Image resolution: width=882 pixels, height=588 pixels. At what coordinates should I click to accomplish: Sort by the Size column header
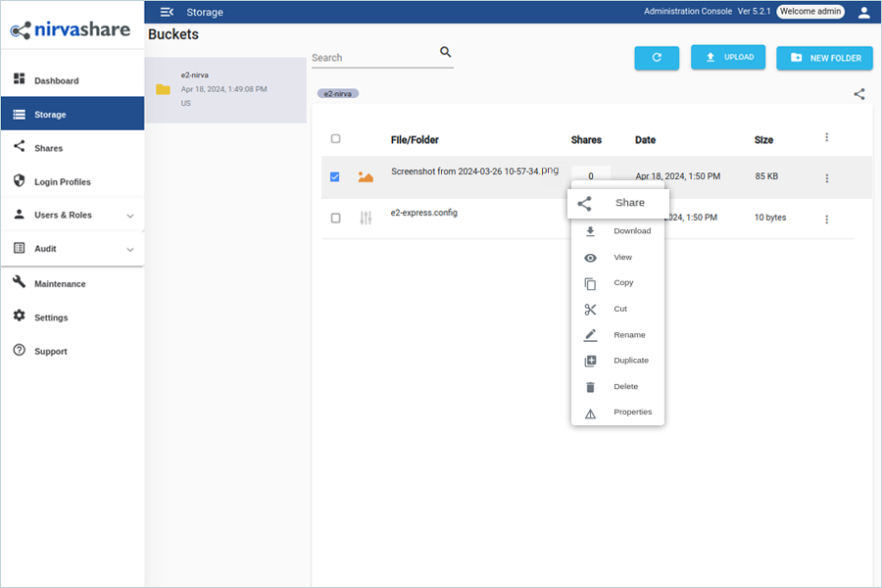pyautogui.click(x=763, y=139)
